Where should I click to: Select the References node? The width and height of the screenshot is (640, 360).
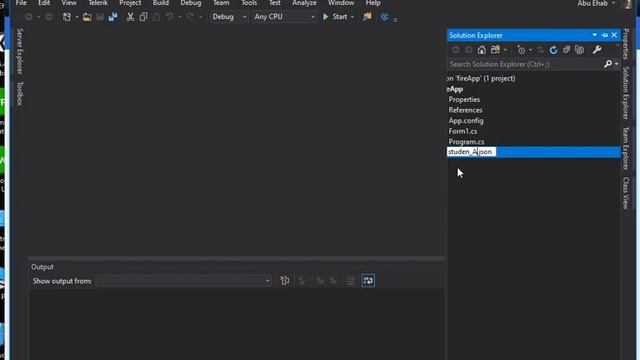pos(465,110)
